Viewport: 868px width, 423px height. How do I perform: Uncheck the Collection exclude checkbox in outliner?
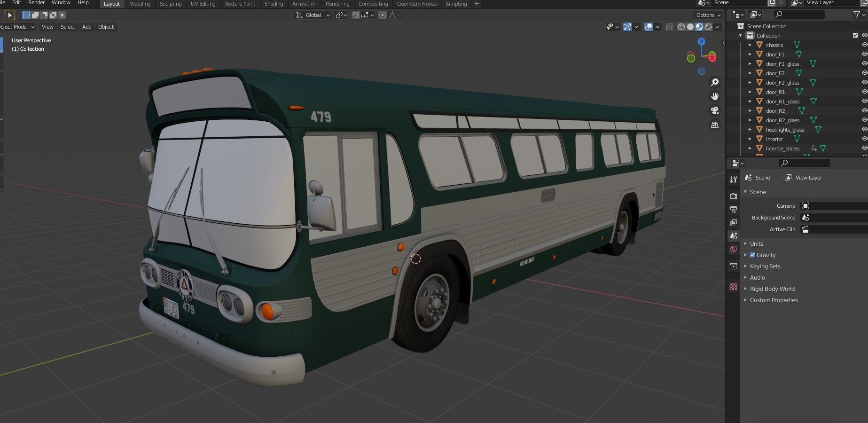pos(855,35)
